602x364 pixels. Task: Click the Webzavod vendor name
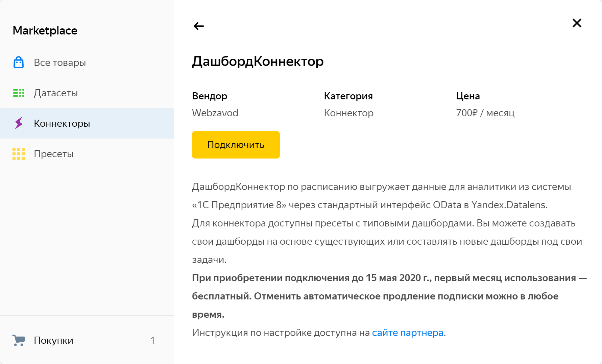(215, 113)
